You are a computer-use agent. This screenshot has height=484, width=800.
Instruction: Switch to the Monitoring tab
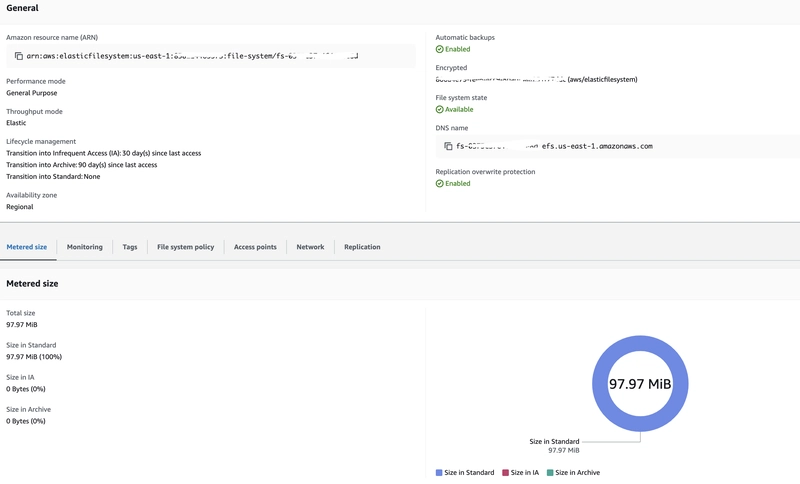pos(85,247)
